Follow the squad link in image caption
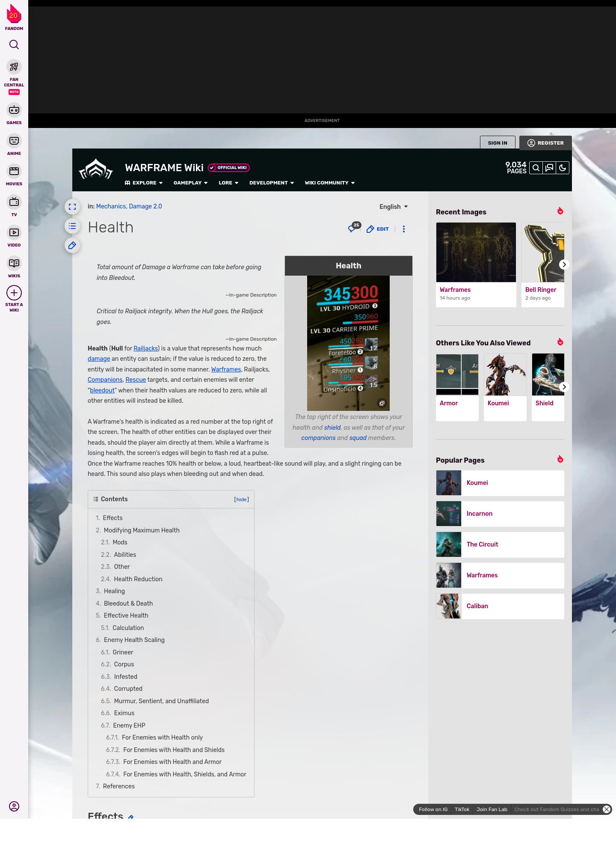616x856 pixels. (358, 438)
